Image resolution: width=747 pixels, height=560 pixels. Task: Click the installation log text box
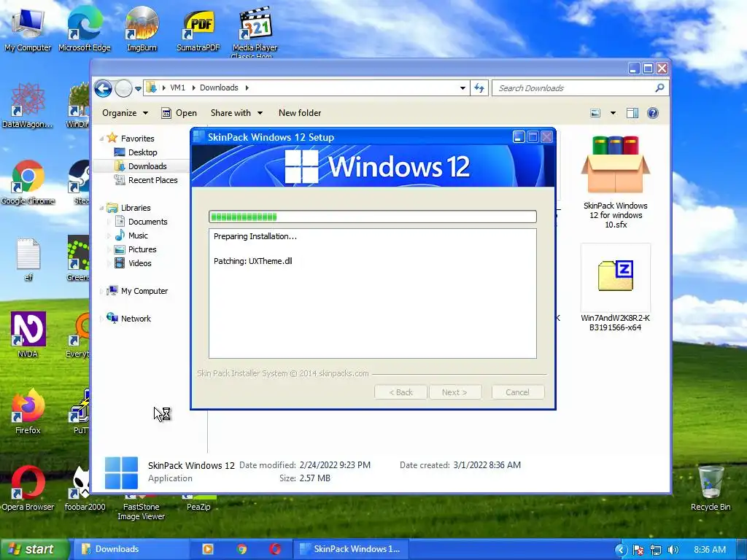(x=373, y=293)
